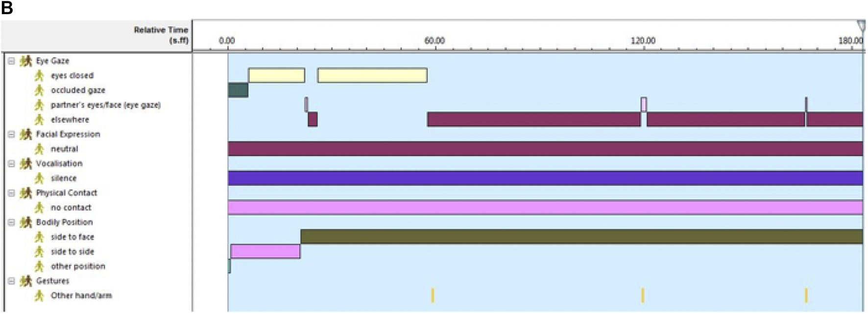Click the pink side to side bar

(265, 251)
